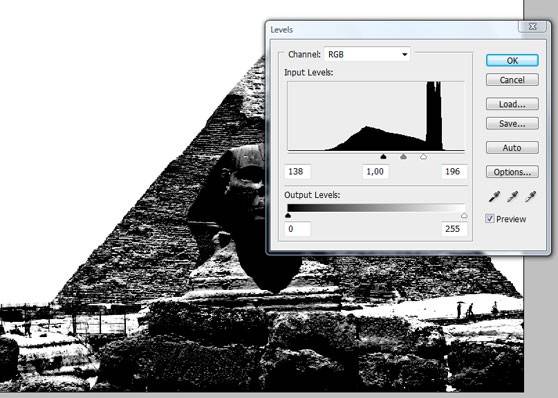Select the gray point eyedropper
Screen dimensions: 558x398
point(512,196)
